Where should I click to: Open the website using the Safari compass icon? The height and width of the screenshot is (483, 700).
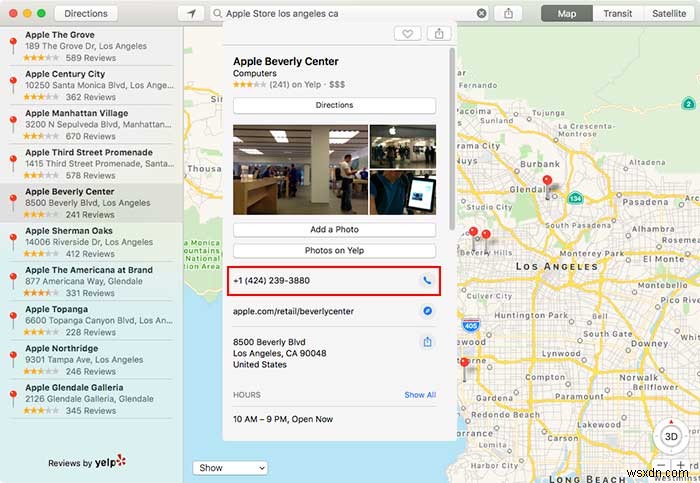coord(427,311)
